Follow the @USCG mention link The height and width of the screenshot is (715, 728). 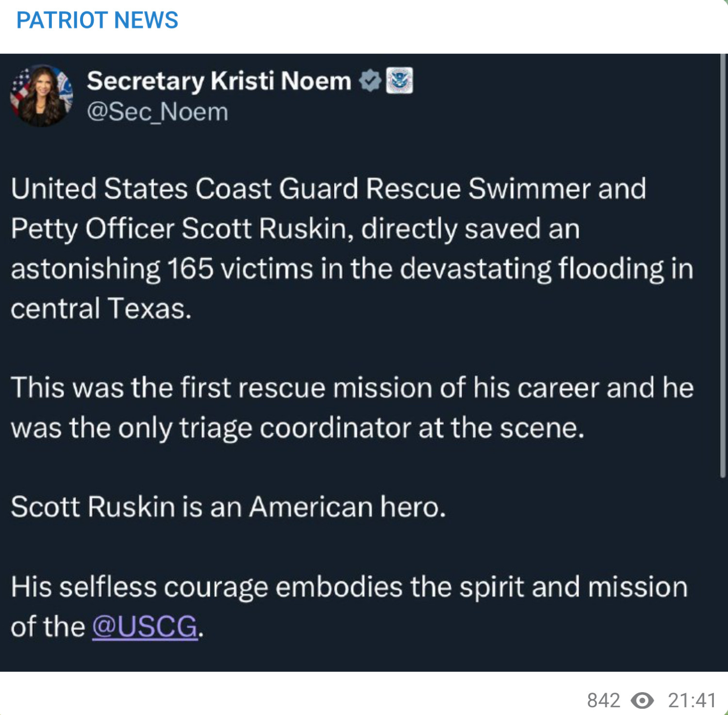click(x=145, y=627)
